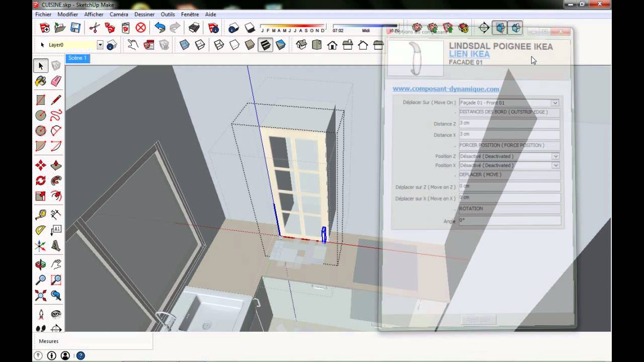Open the Outils menu
Viewport: 644px width, 362px height.
168,15
